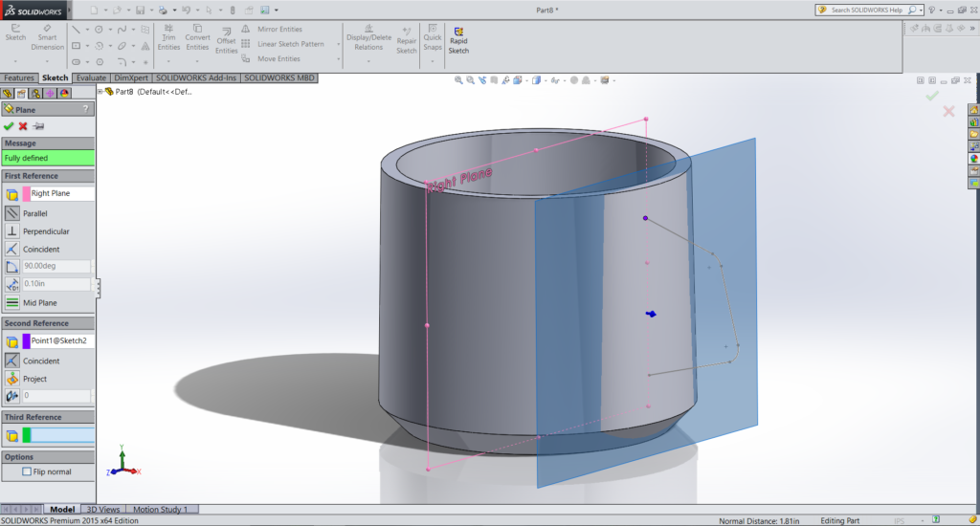Switch to the SOLIDWORKS Add-Ins tab
The height and width of the screenshot is (526, 980).
tap(196, 78)
